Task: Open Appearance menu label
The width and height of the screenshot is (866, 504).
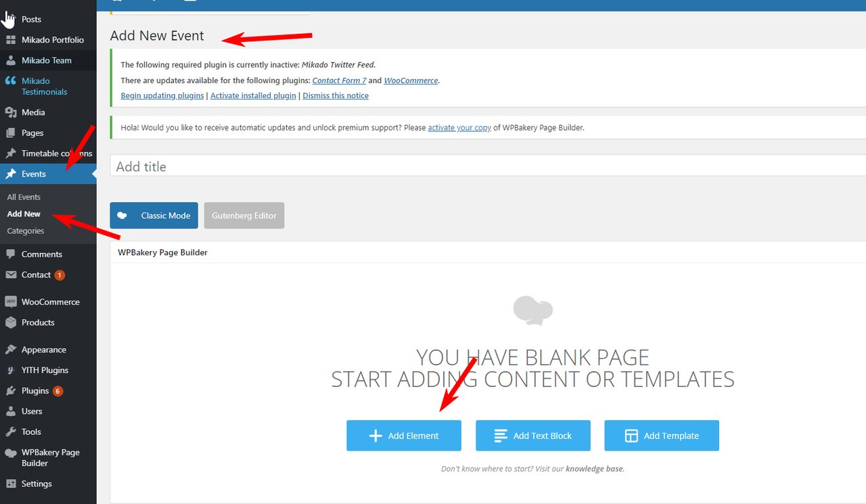Action: pos(44,350)
